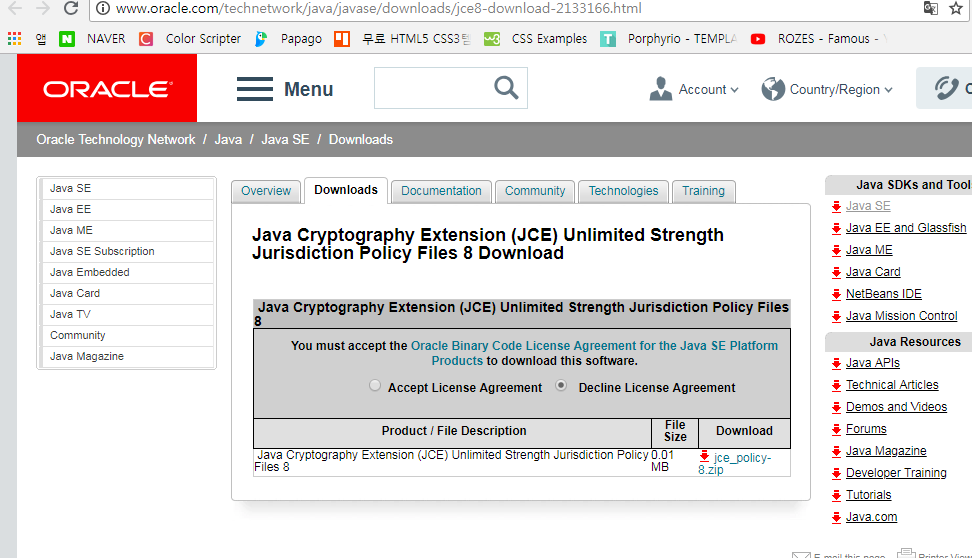The image size is (972, 558).
Task: Open Tutorials link
Action: (x=868, y=495)
